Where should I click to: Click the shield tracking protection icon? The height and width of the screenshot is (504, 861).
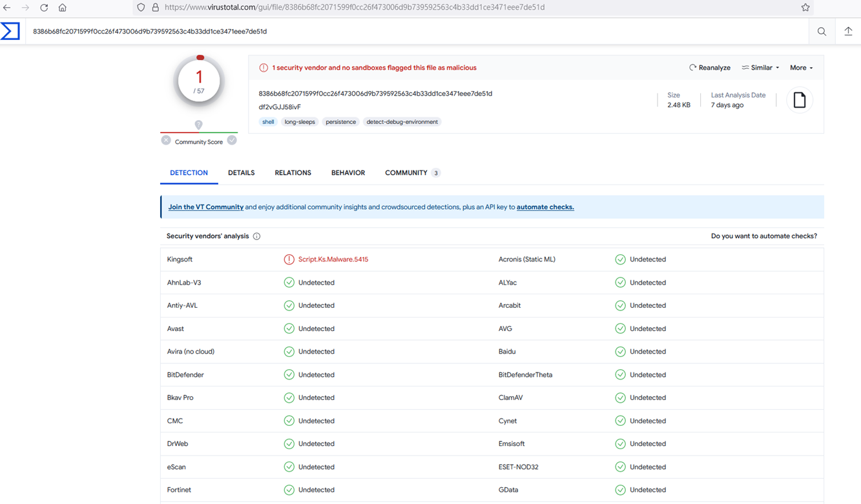[141, 8]
